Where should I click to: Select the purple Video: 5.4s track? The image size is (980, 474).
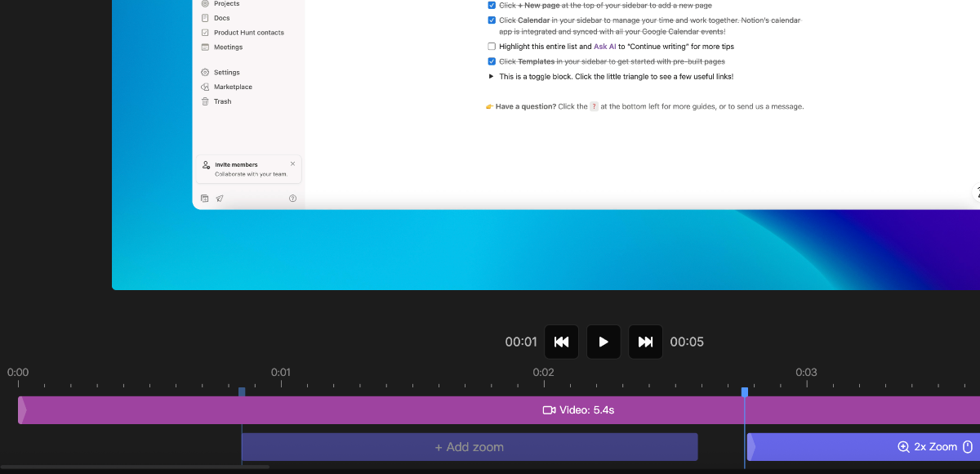[408, 410]
